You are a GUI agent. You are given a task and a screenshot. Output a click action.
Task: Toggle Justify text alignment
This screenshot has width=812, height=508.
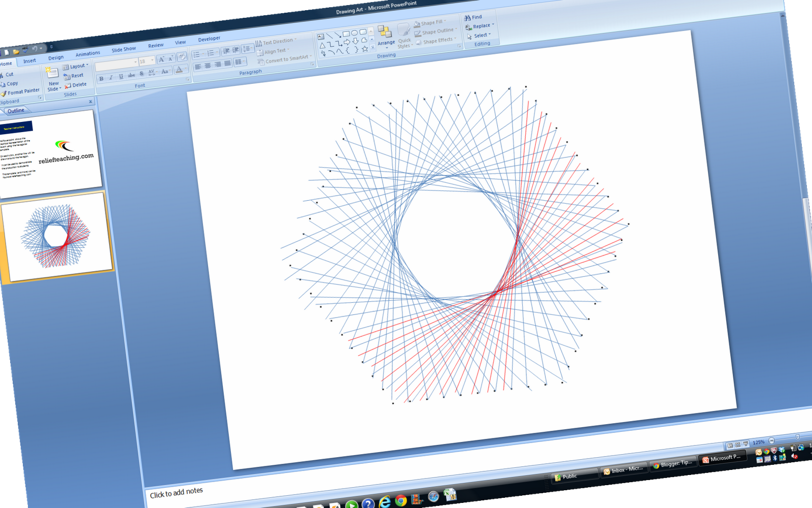pos(228,63)
